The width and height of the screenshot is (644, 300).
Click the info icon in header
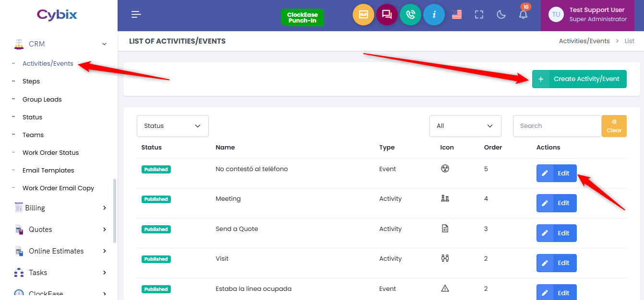(x=434, y=14)
